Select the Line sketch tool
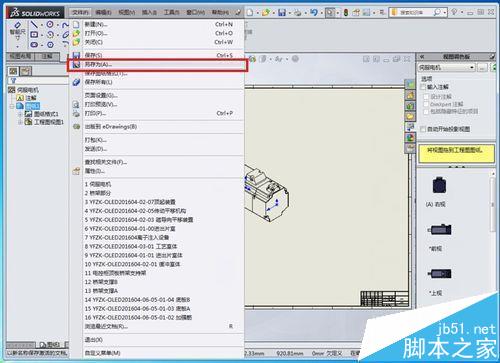 tap(34, 24)
